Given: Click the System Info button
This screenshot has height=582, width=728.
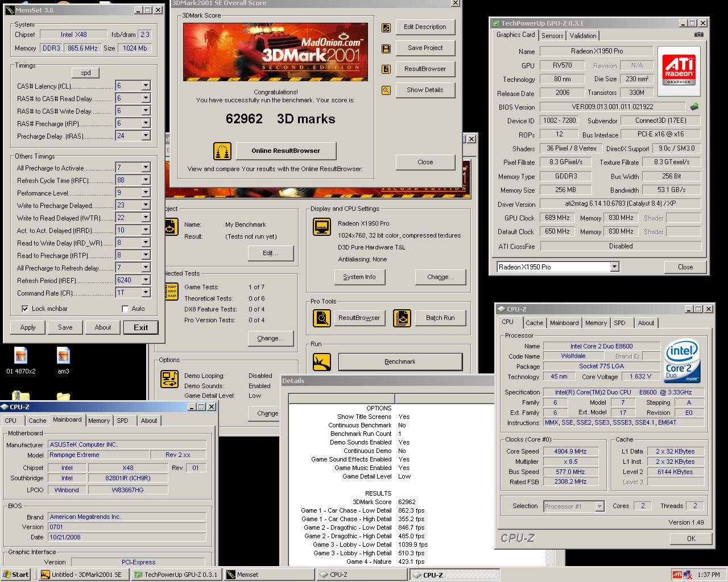Looking at the screenshot, I should click(359, 277).
